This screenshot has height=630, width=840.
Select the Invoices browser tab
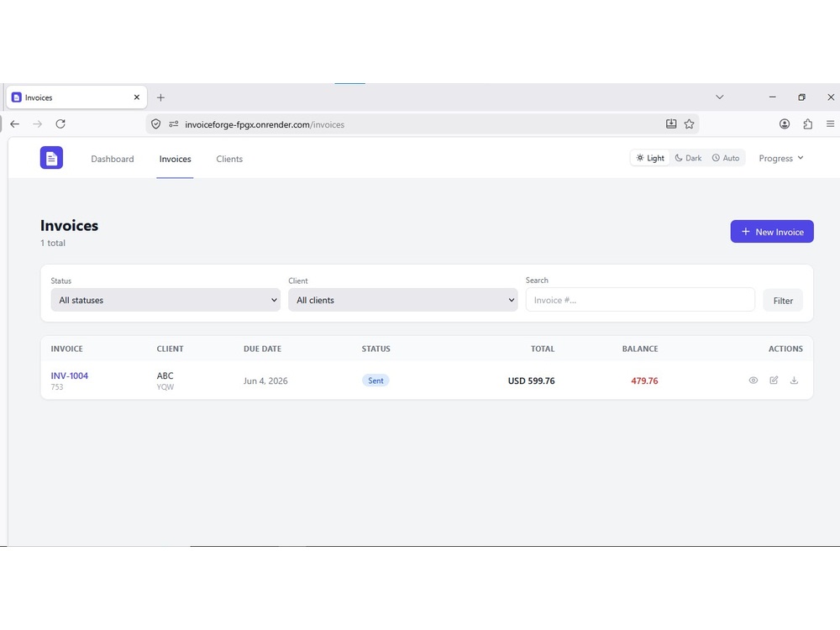pos(76,97)
